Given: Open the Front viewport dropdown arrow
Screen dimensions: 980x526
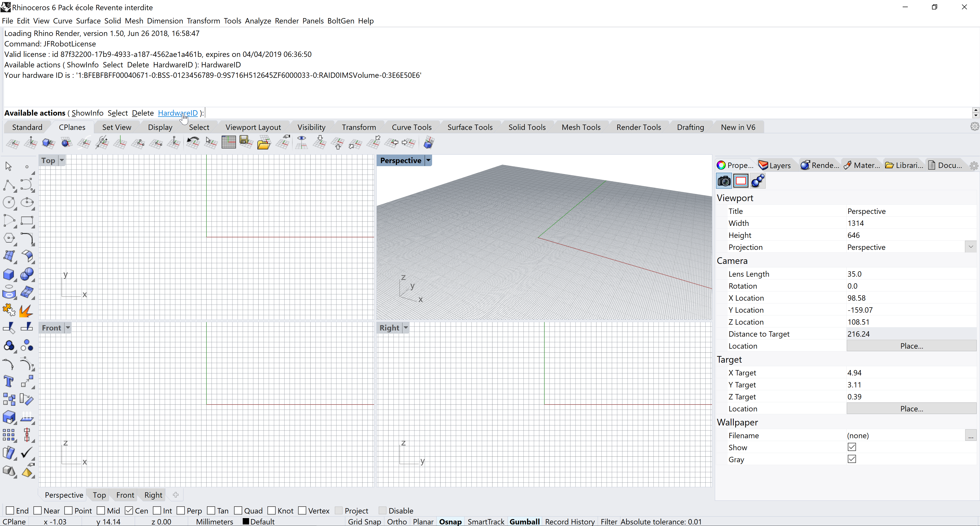Looking at the screenshot, I should pos(68,327).
